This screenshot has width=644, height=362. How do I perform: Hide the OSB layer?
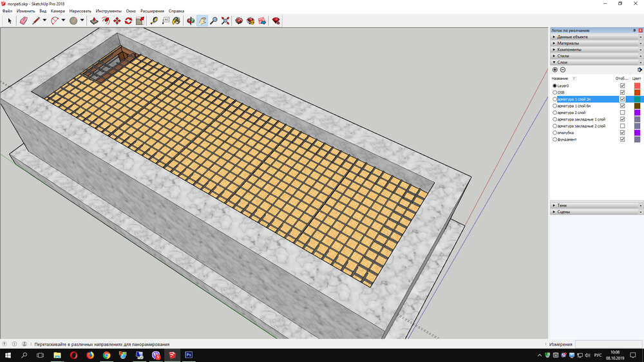click(622, 92)
